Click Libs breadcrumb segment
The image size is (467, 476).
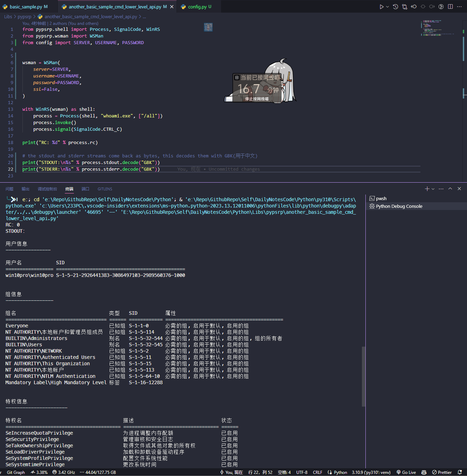pyautogui.click(x=8, y=16)
